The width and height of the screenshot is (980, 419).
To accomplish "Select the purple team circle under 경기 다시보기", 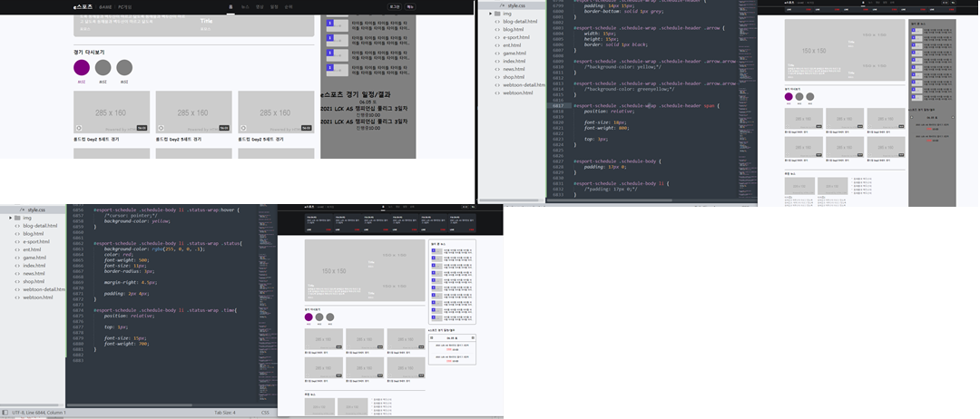I will click(x=82, y=67).
